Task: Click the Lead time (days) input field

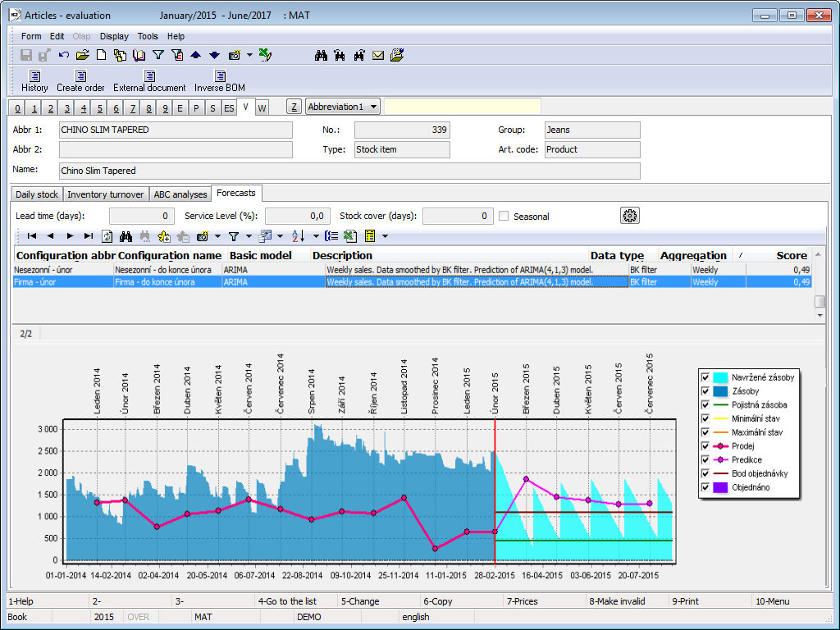Action: point(142,217)
